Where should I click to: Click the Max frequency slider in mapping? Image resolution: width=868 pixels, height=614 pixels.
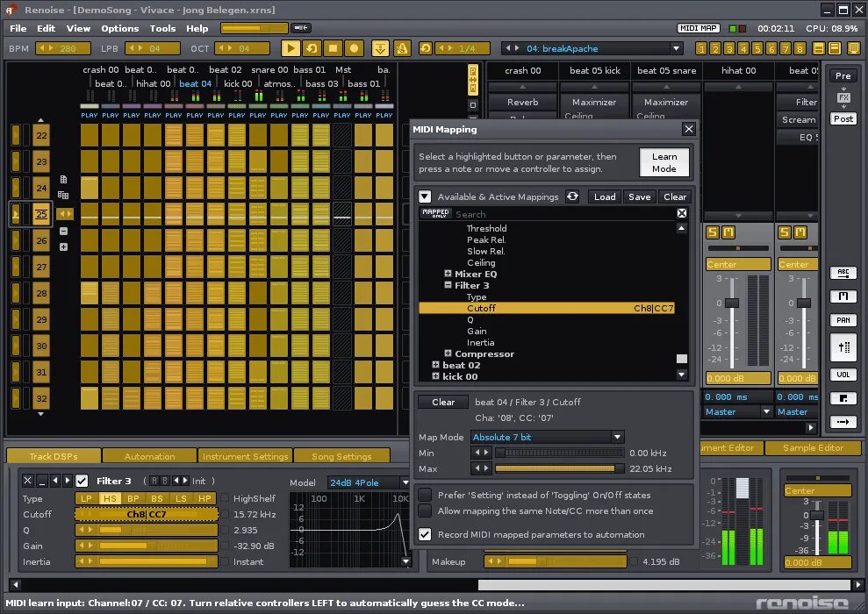pyautogui.click(x=559, y=468)
